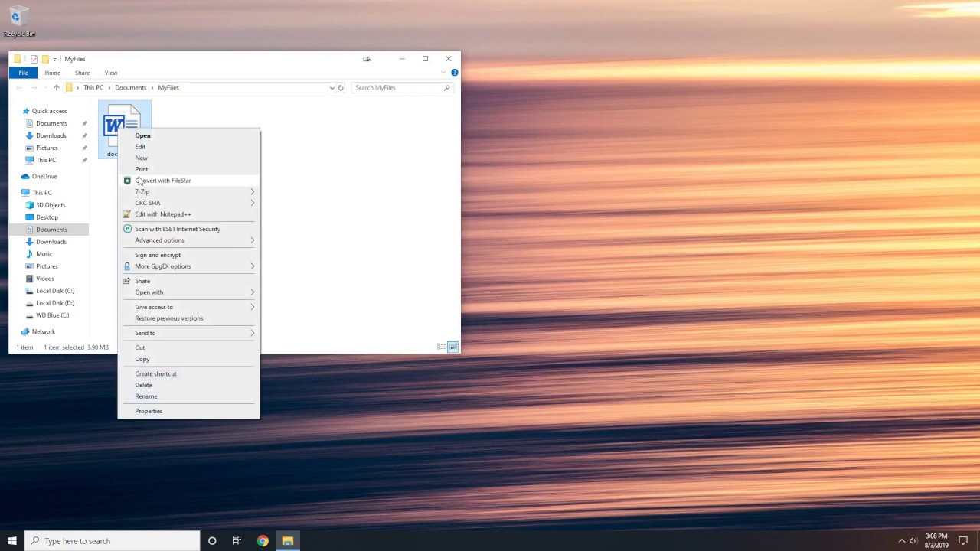980x551 pixels.
Task: Click Documents breadcrumb in address bar
Action: [130, 87]
